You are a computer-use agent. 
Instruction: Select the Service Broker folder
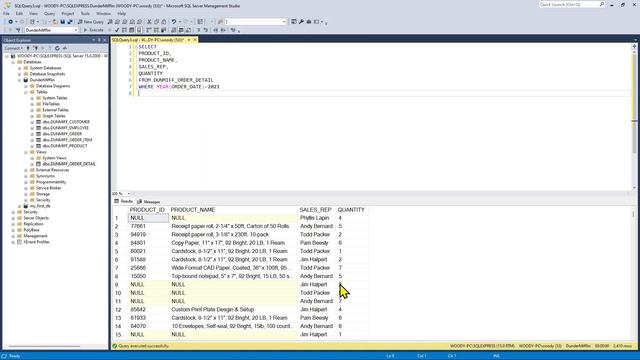click(48, 188)
